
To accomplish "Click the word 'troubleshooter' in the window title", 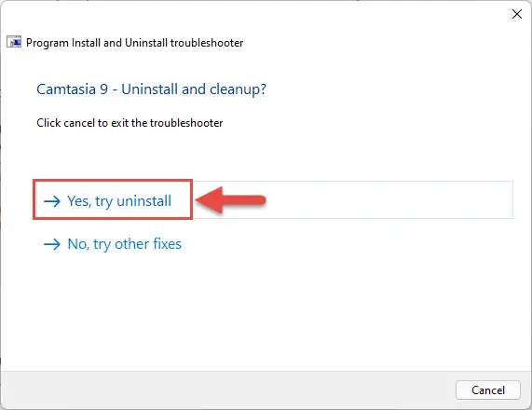I will 207,43.
